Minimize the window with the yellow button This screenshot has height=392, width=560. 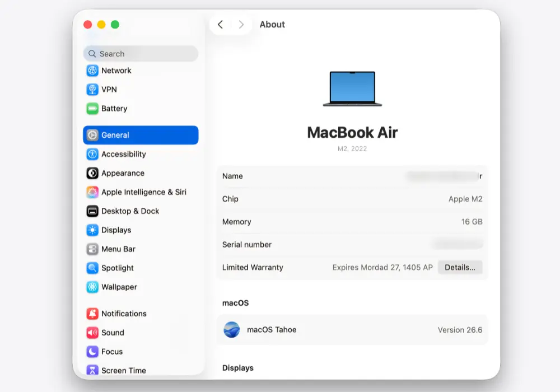(x=101, y=25)
